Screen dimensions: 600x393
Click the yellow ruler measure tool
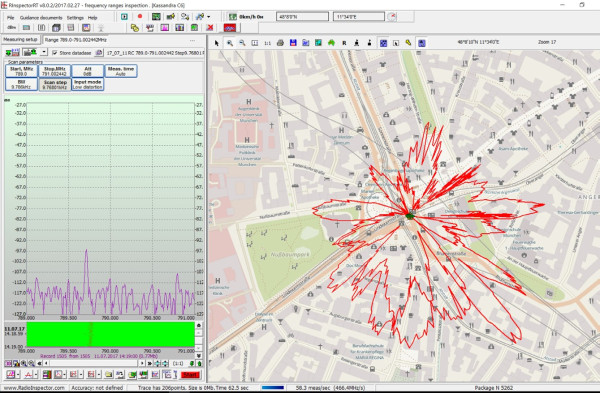(408, 43)
